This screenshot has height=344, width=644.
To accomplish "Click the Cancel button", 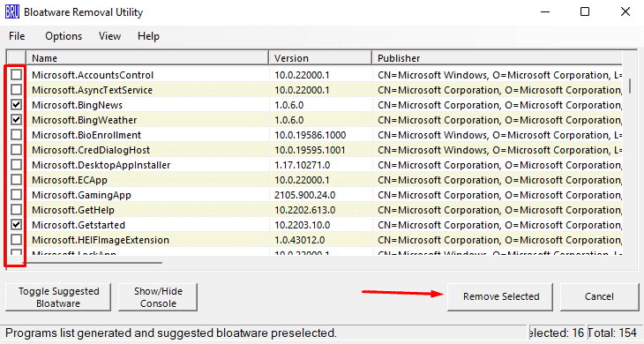I will (x=599, y=296).
